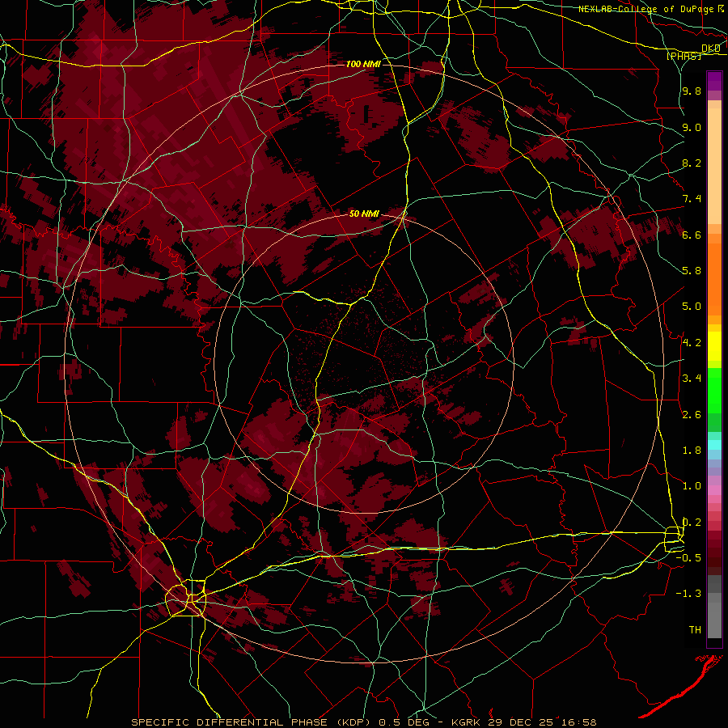Screen dimensions: 728x728
Task: Click the "100 NMI" range ring label
Action: pos(363,64)
